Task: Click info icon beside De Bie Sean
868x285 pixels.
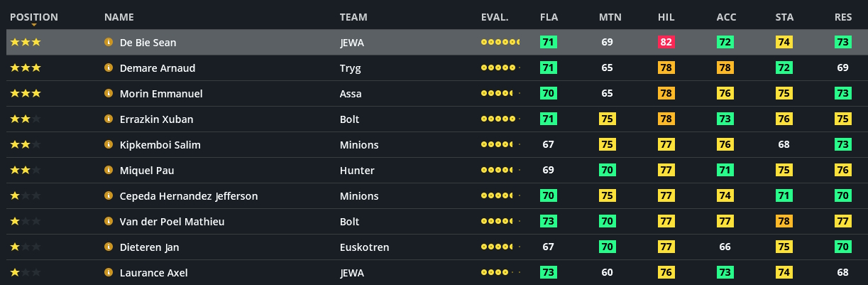Action: pyautogui.click(x=109, y=43)
